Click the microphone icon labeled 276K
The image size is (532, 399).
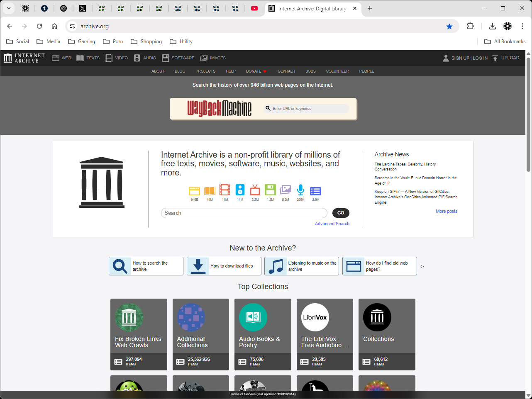click(x=300, y=190)
